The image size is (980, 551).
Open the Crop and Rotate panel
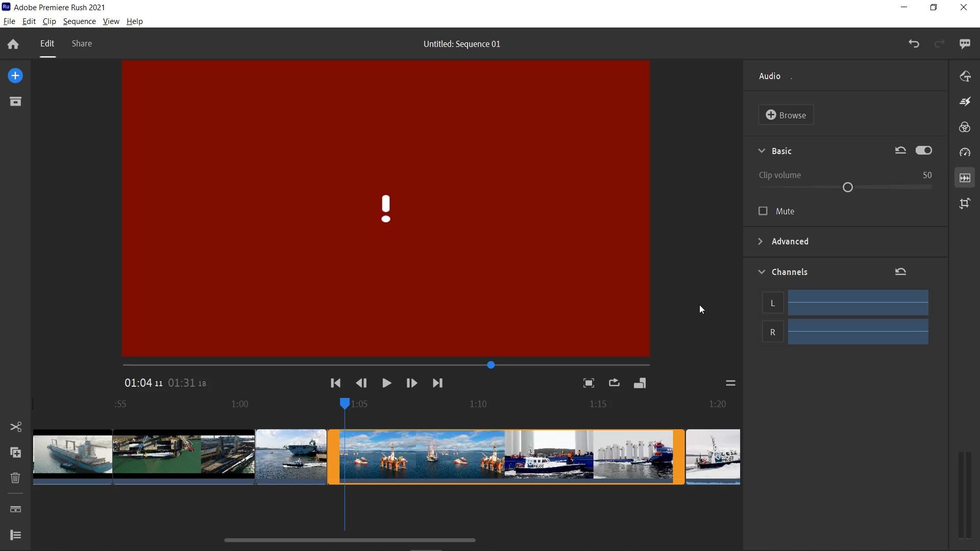tap(965, 204)
